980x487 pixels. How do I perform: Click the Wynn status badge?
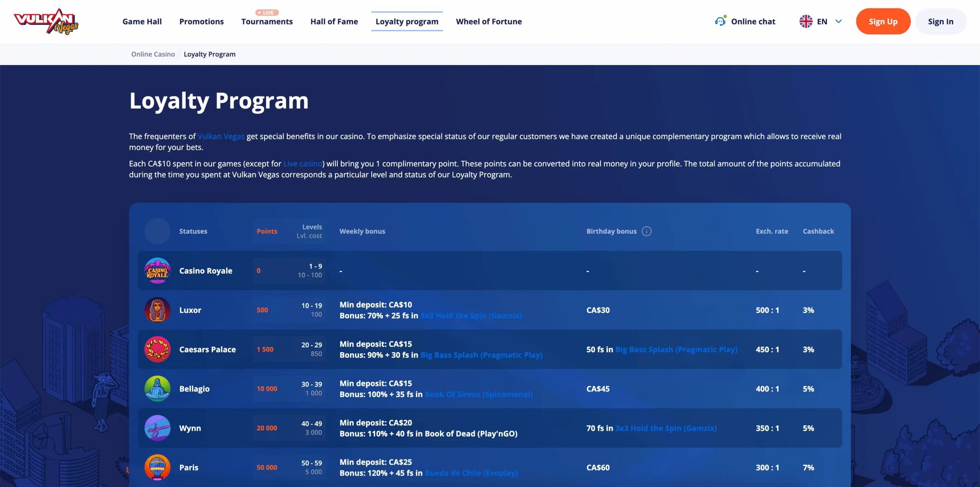point(157,428)
